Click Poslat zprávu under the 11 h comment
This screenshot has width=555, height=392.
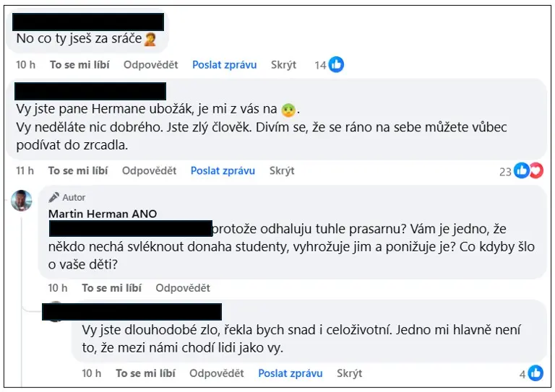223,170
